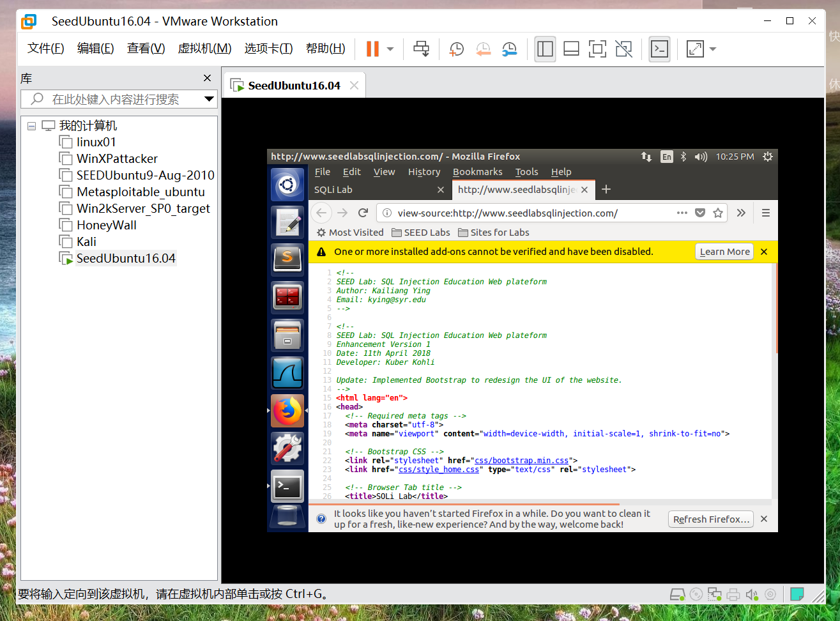Open Firefox's History menu

424,172
